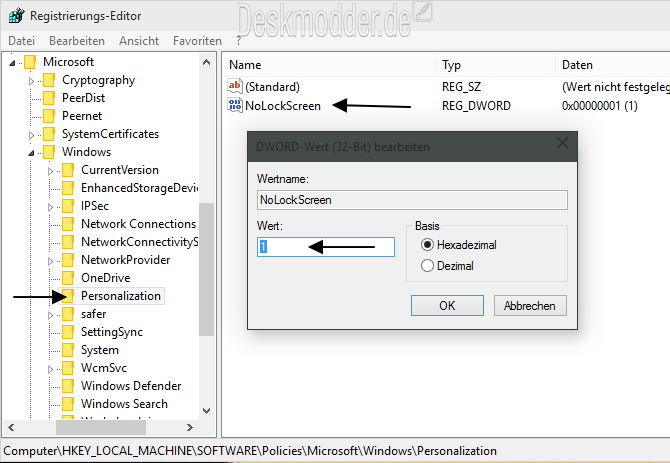Click the Wertname field showing NoLockScreen
This screenshot has height=463, width=670.
[412, 200]
